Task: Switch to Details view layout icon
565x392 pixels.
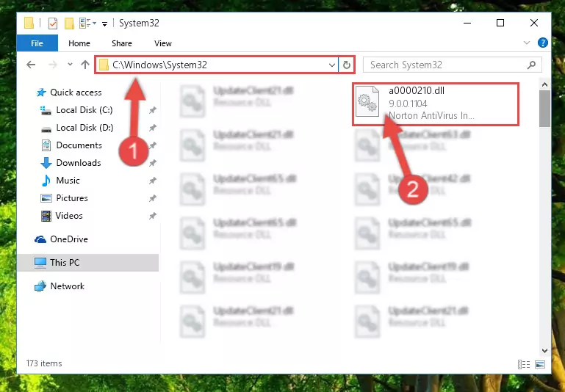Action: (524, 365)
